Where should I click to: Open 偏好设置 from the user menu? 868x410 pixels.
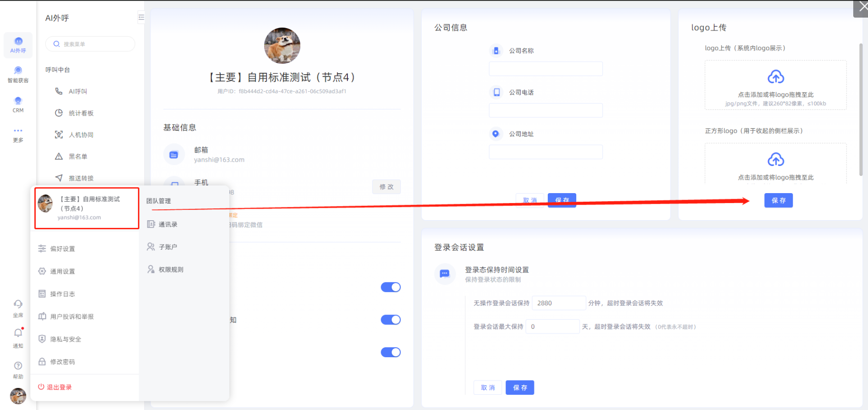(62, 249)
